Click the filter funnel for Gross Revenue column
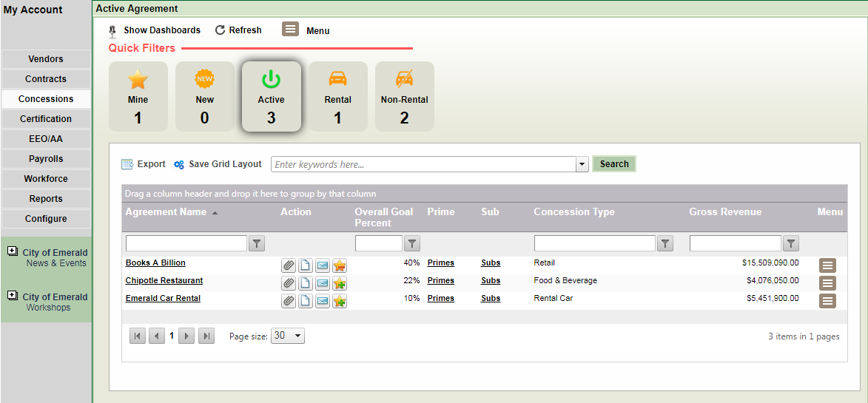The height and width of the screenshot is (403, 868). coord(791,243)
